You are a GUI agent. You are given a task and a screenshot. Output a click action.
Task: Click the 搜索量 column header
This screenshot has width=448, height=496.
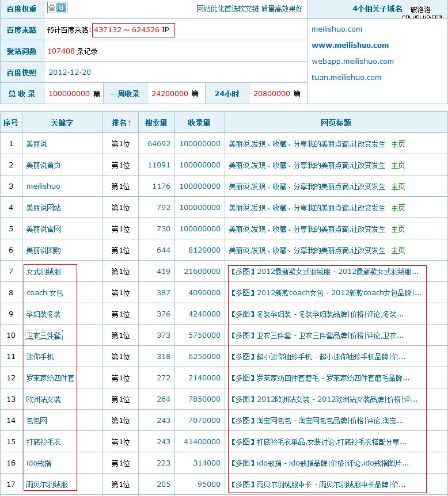coord(156,123)
